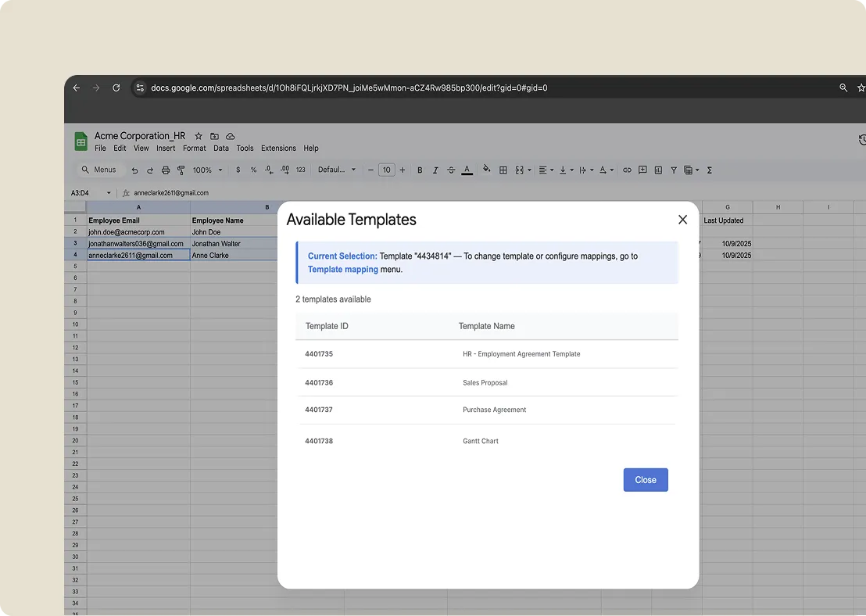Open the text color picker
Screen dimensions: 866x616
(x=467, y=170)
